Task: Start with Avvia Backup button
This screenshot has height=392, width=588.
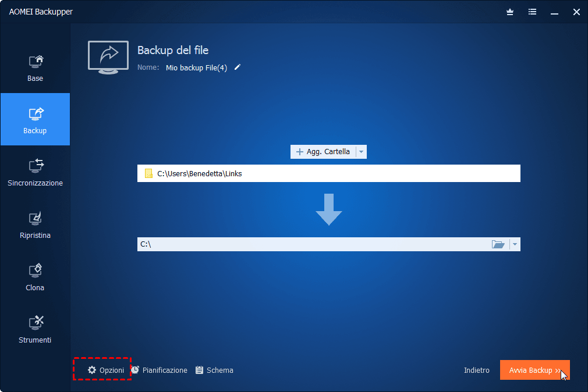Action: click(535, 370)
